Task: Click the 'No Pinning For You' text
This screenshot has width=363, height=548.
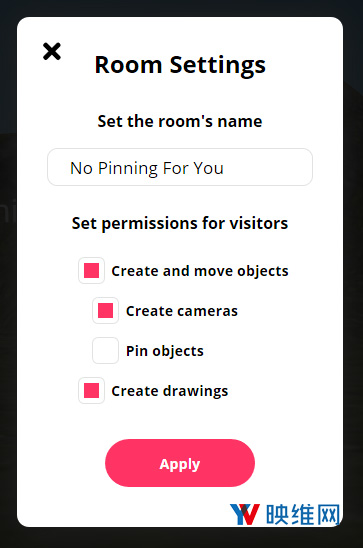Action: tap(147, 168)
